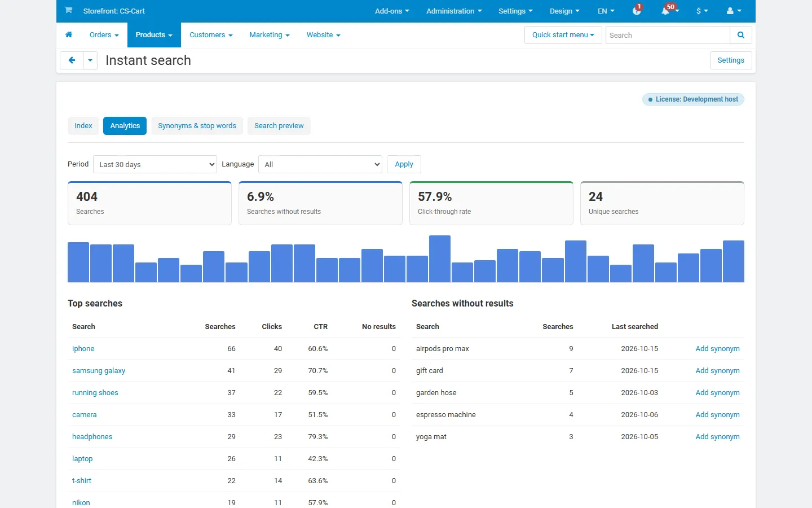This screenshot has width=812, height=508.
Task: Open the Customers menu
Action: tap(211, 35)
